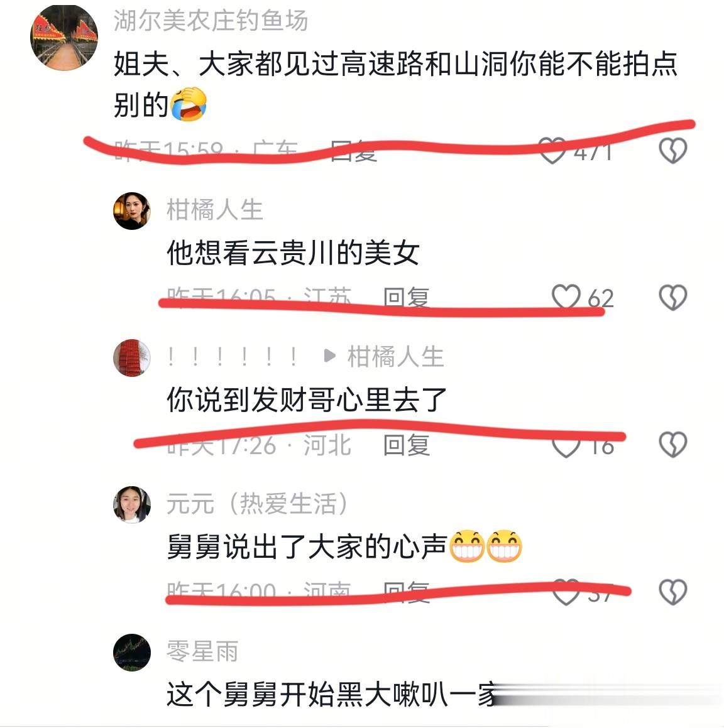Image resolution: width=724 pixels, height=728 pixels.
Task: Like the 你说到发财哥心里去了 reply
Action: (566, 445)
